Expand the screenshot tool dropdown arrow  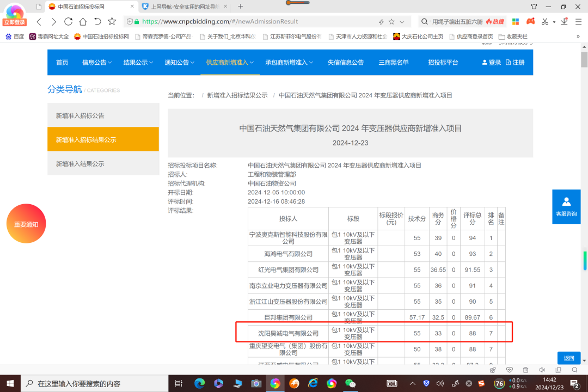[x=554, y=22]
